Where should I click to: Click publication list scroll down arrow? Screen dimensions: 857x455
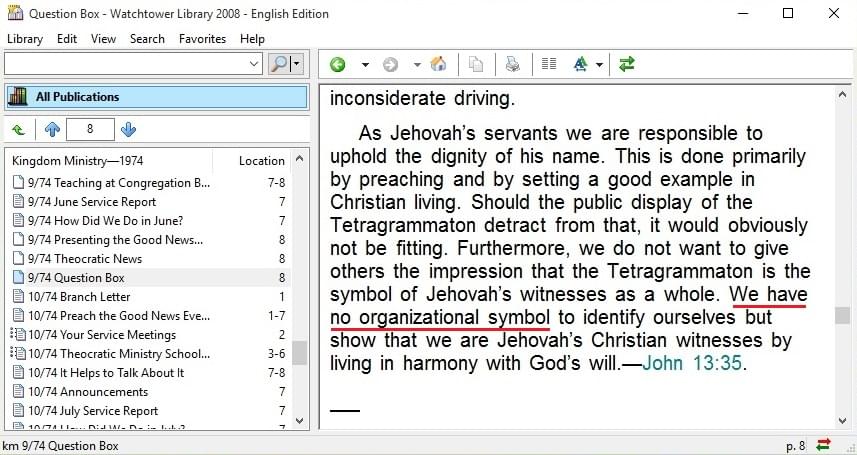pos(300,421)
